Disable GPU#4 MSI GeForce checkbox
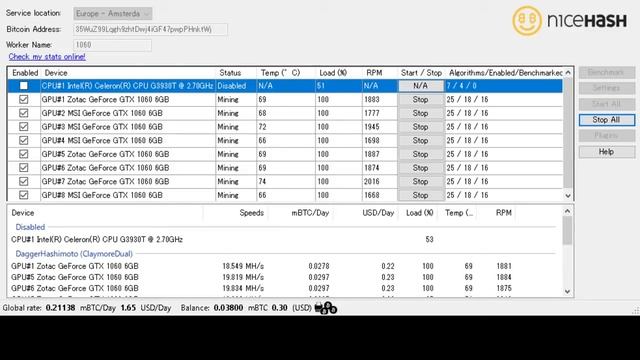640x360 pixels. 24,140
